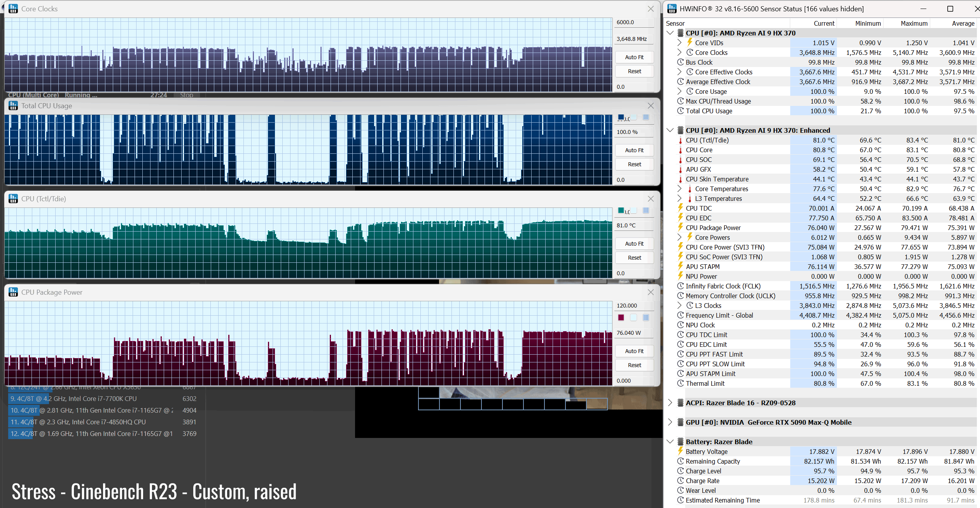Select the Intel Core i7-4850HQ CPU ranking row

[103, 422]
